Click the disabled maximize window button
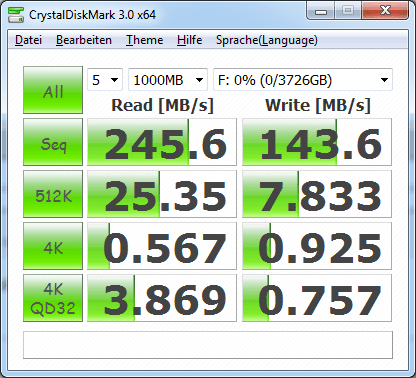The width and height of the screenshot is (416, 378). (x=348, y=11)
